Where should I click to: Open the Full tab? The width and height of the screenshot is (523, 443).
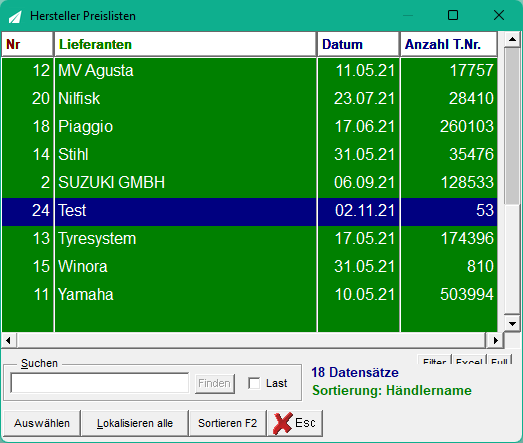[499, 360]
